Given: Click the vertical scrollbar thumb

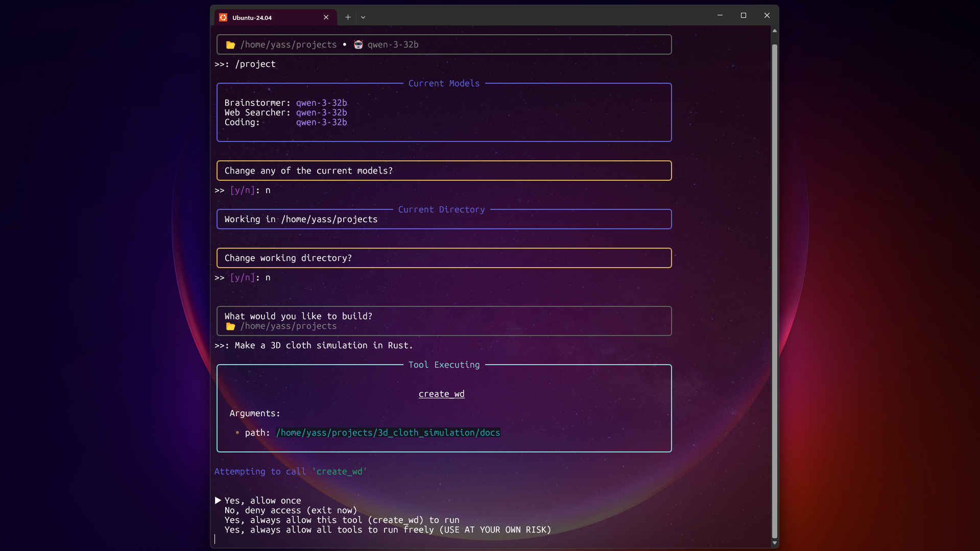Looking at the screenshot, I should [775, 291].
